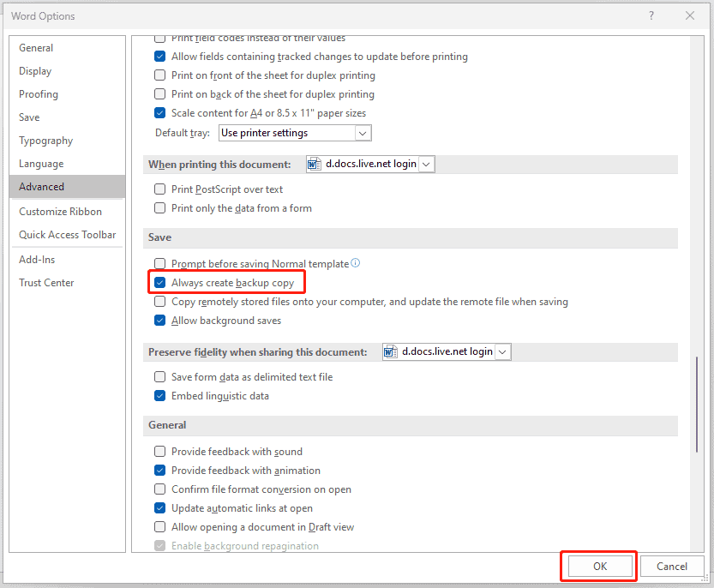This screenshot has height=588, width=714.
Task: Enable Confirm file format conversion on open
Action: point(159,489)
